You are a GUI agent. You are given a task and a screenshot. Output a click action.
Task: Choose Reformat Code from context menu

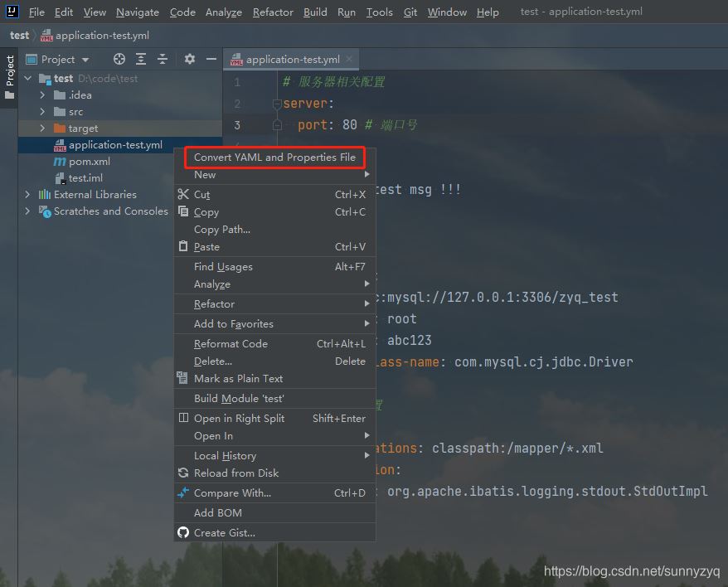tap(231, 343)
